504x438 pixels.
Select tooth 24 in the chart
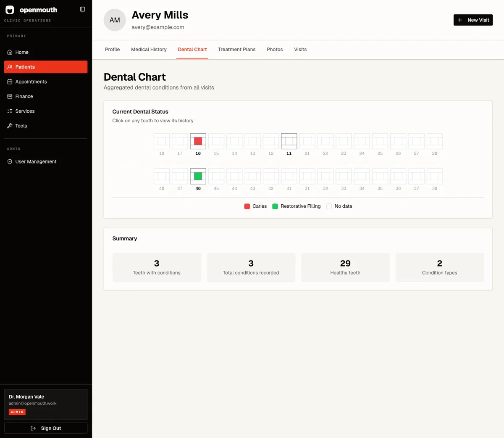click(362, 141)
